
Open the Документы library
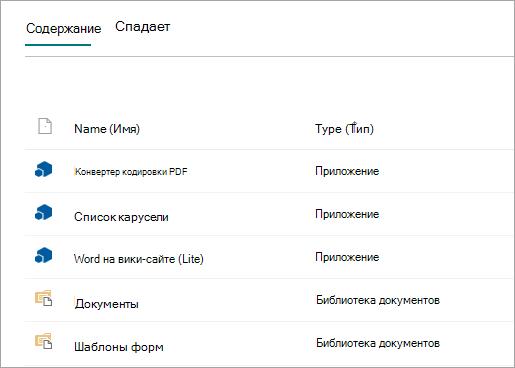(106, 304)
